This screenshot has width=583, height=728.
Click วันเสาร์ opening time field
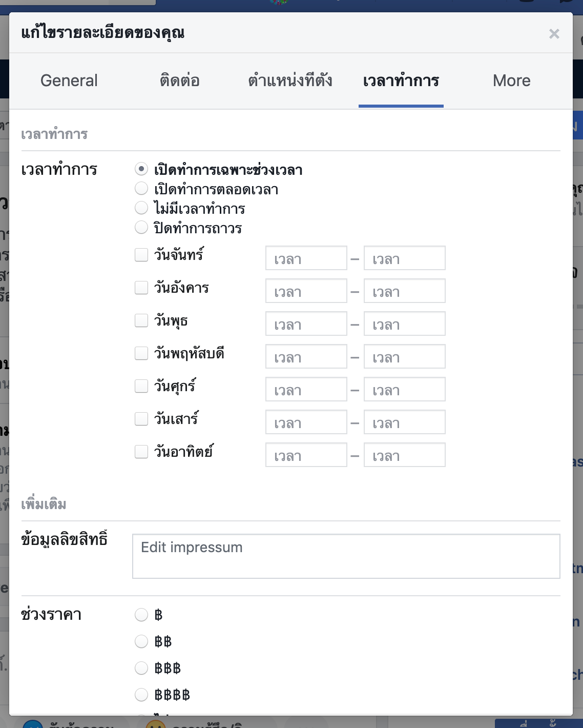306,422
